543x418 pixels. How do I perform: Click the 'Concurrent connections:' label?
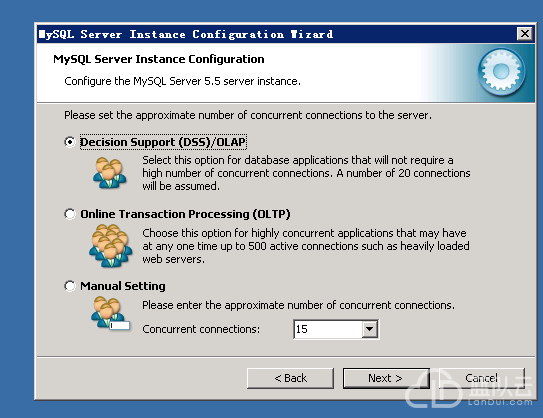(x=201, y=329)
